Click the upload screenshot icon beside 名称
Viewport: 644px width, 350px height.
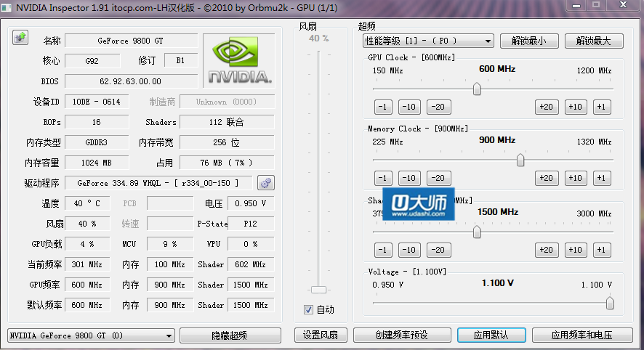[20, 38]
